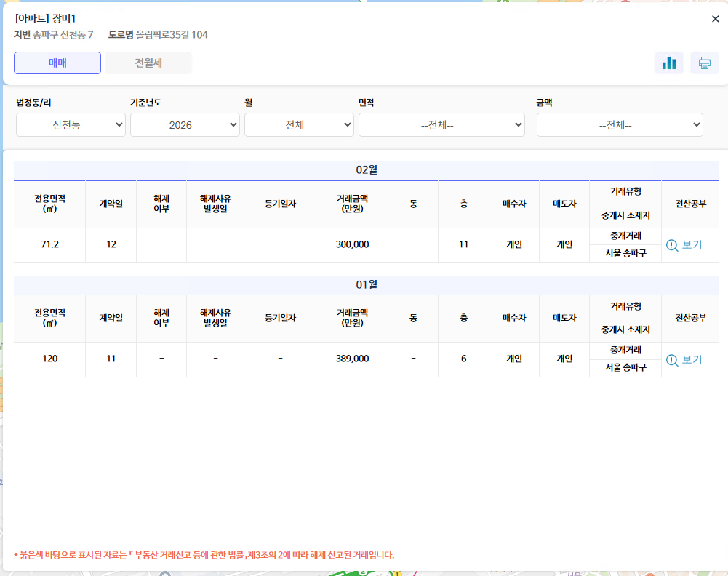This screenshot has width=728, height=576.
Task: Expand the 기준년도 dropdown set to 2026
Action: (x=185, y=125)
